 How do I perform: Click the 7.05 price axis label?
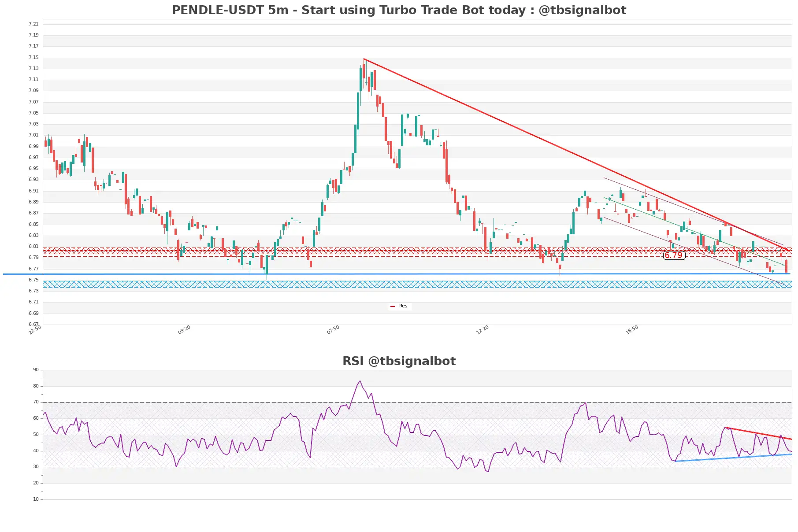pos(33,113)
